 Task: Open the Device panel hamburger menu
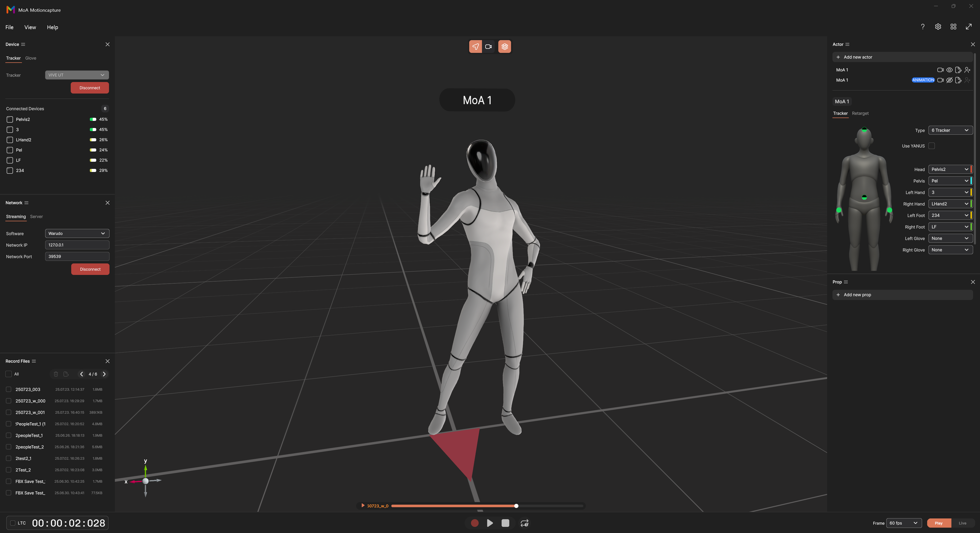(23, 44)
